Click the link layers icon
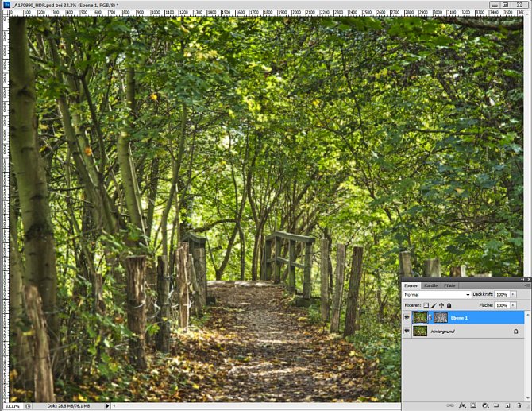The width and height of the screenshot is (532, 411). (450, 405)
